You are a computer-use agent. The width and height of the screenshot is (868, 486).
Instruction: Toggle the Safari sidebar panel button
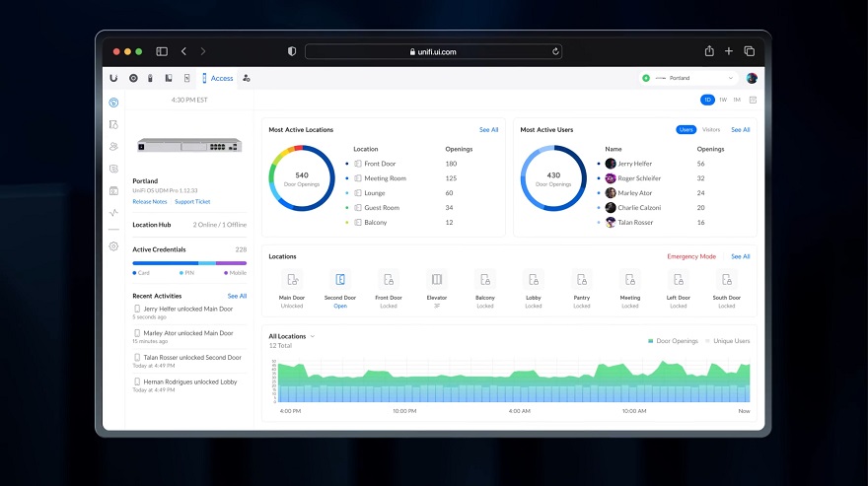(x=162, y=51)
